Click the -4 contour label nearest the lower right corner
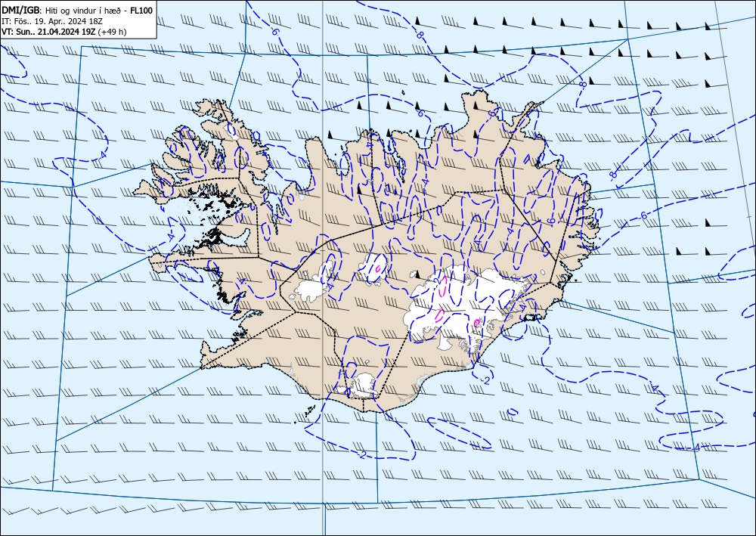This screenshot has height=536, width=756. pos(695,448)
